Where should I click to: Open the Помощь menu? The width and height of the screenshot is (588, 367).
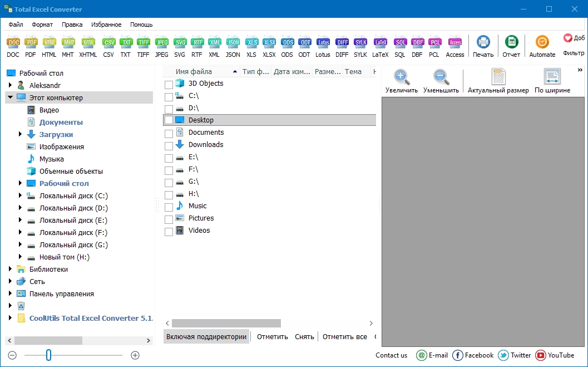pos(141,25)
